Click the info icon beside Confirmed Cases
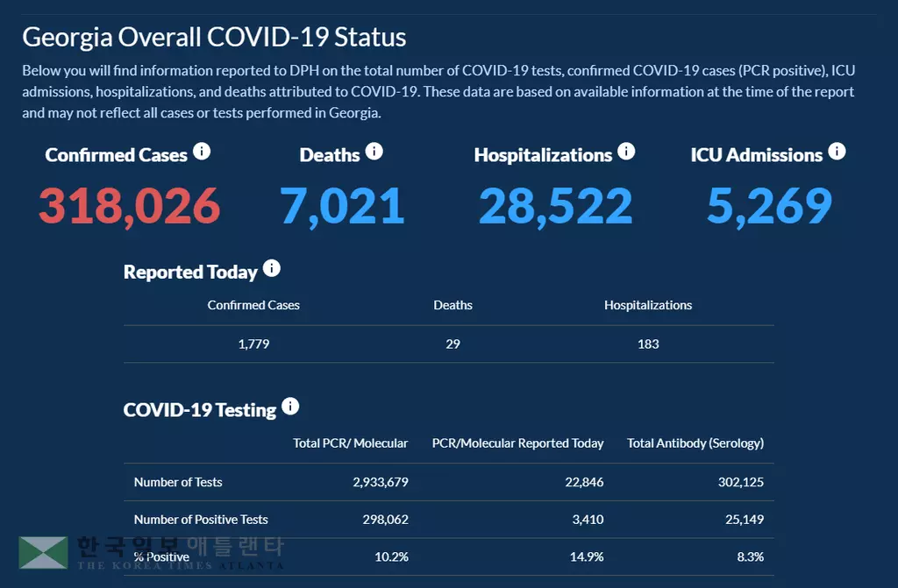Screen dimensions: 898x588 click(202, 152)
